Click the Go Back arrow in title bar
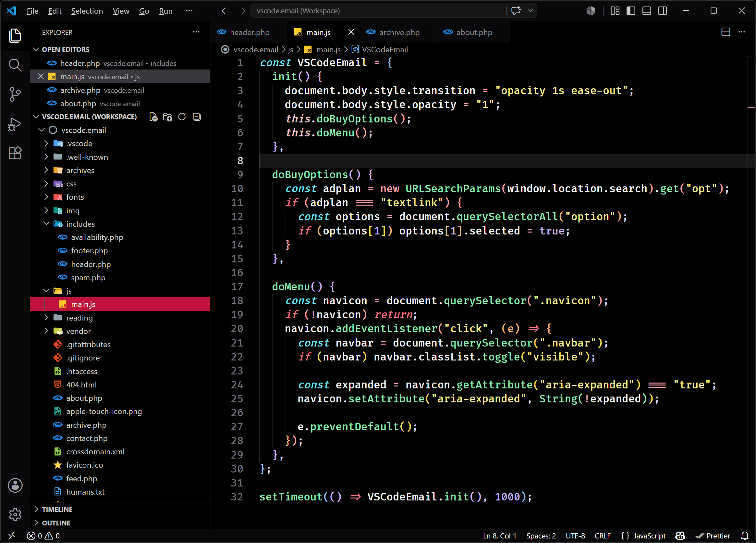 click(226, 11)
